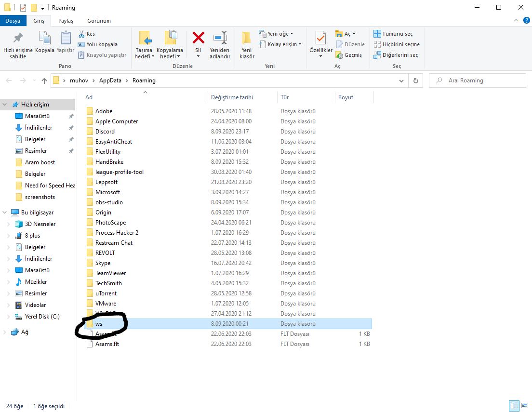The height and width of the screenshot is (412, 532).
Task: Sort by the Ad column header
Action: [89, 97]
